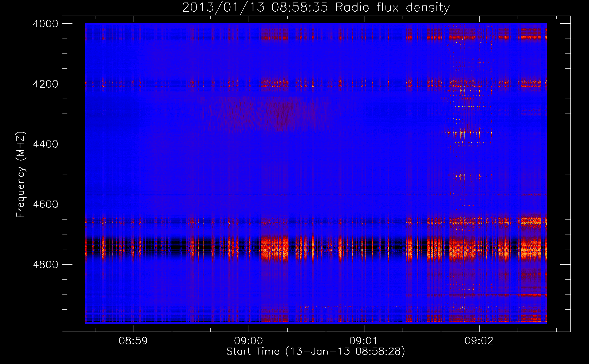Click the 'Start Time (13-Jan-13 08:58:28)' x-axis label

tap(316, 352)
